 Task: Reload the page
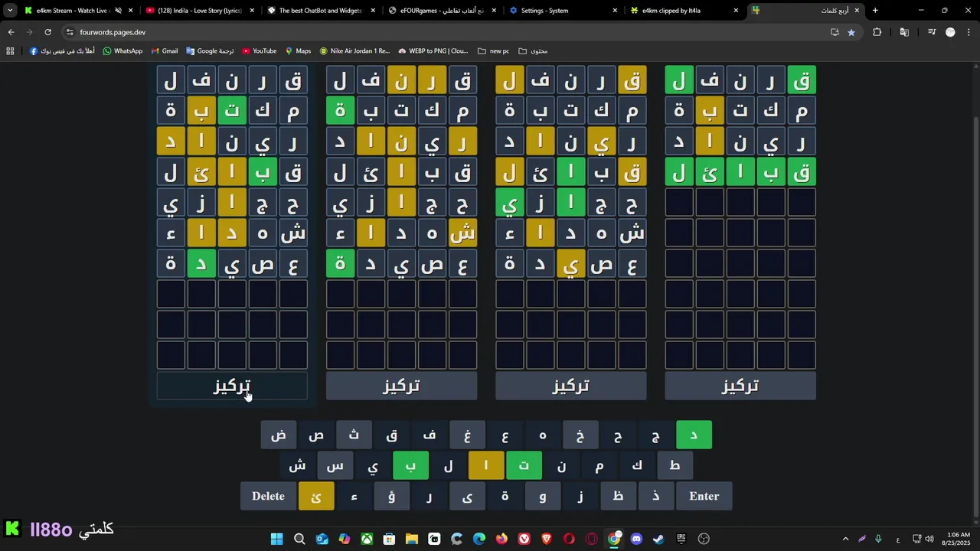47,32
